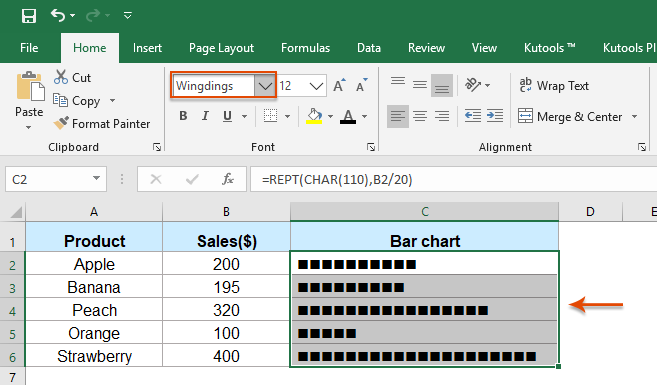This screenshot has height=385, width=657.
Task: Click the Copy button
Action: (x=76, y=101)
